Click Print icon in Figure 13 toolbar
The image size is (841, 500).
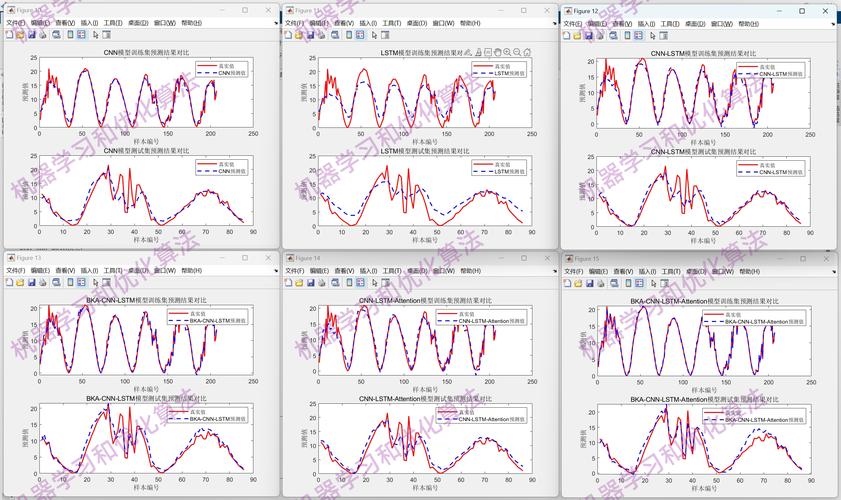(x=42, y=283)
